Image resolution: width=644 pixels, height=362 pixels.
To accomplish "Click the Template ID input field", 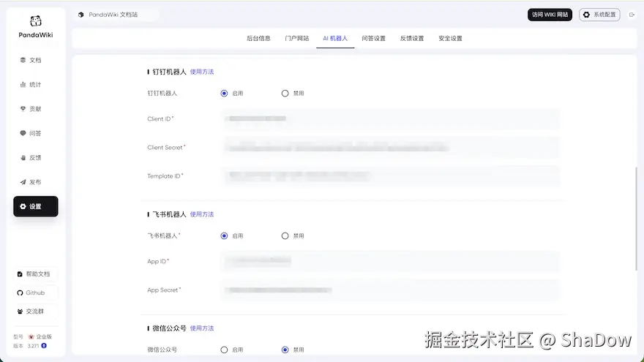I will [390, 176].
